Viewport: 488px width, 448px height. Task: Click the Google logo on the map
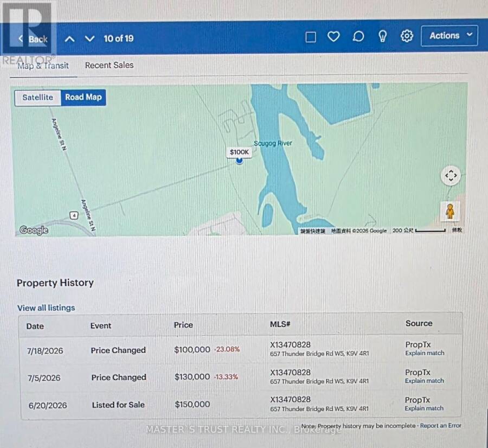tap(34, 230)
